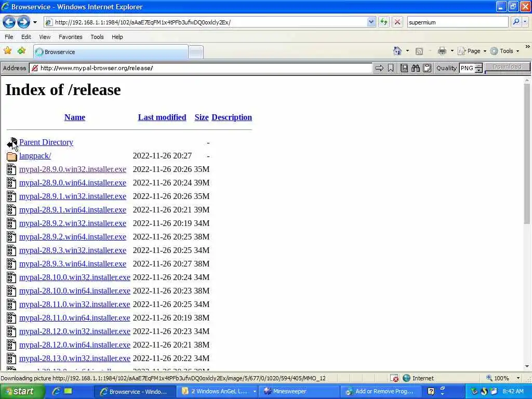
Task: Switch to Add or Remove Programs taskbar button
Action: [380, 392]
